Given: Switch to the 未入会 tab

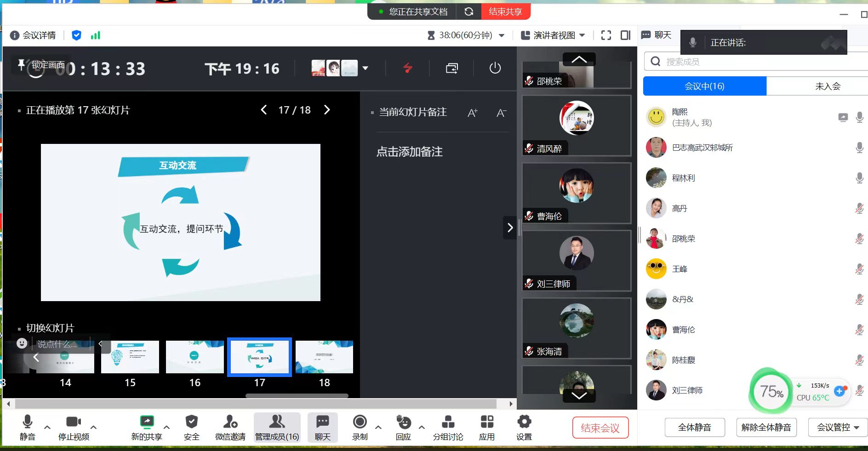Looking at the screenshot, I should tap(827, 86).
